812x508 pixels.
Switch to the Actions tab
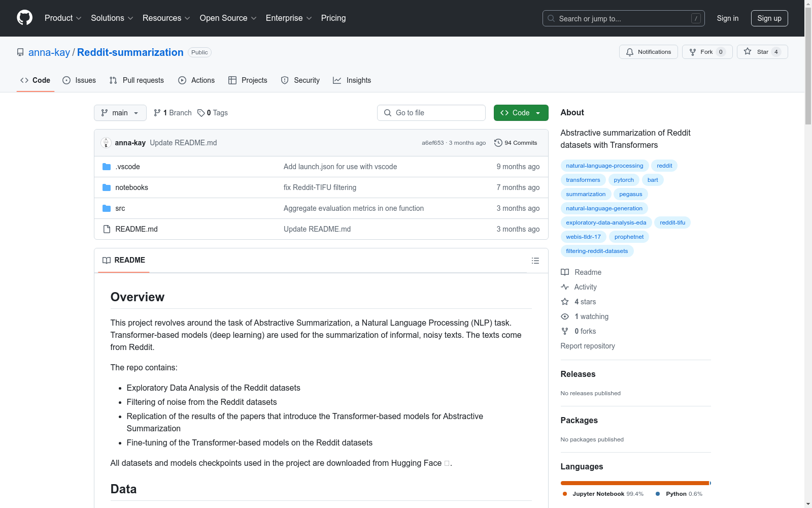point(196,80)
